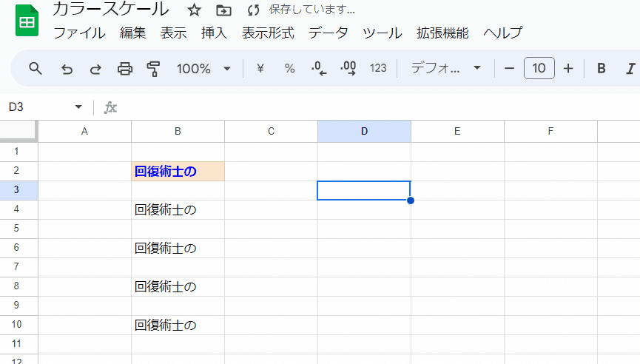This screenshot has height=364, width=640.
Task: Open the 100% zoom dropdown
Action: 203,69
